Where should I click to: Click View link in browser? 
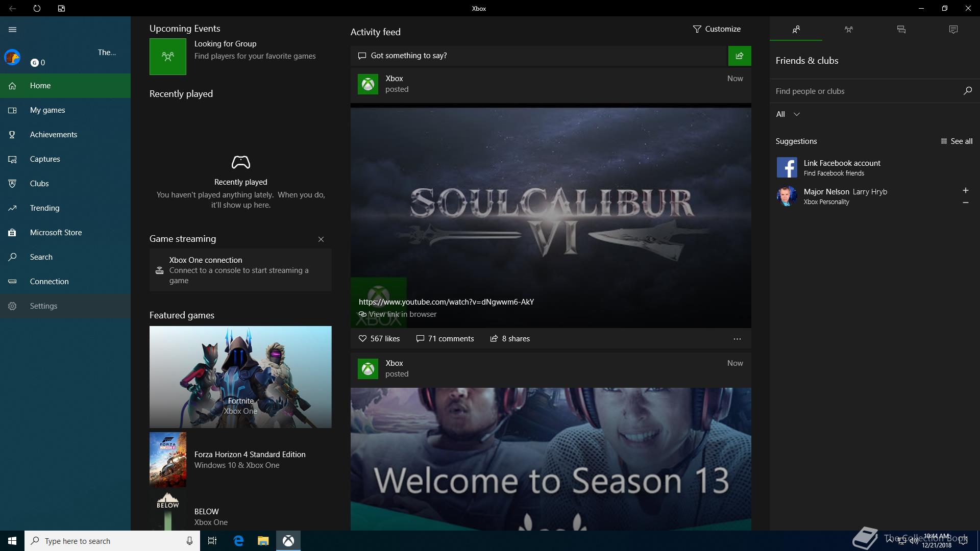[398, 314]
